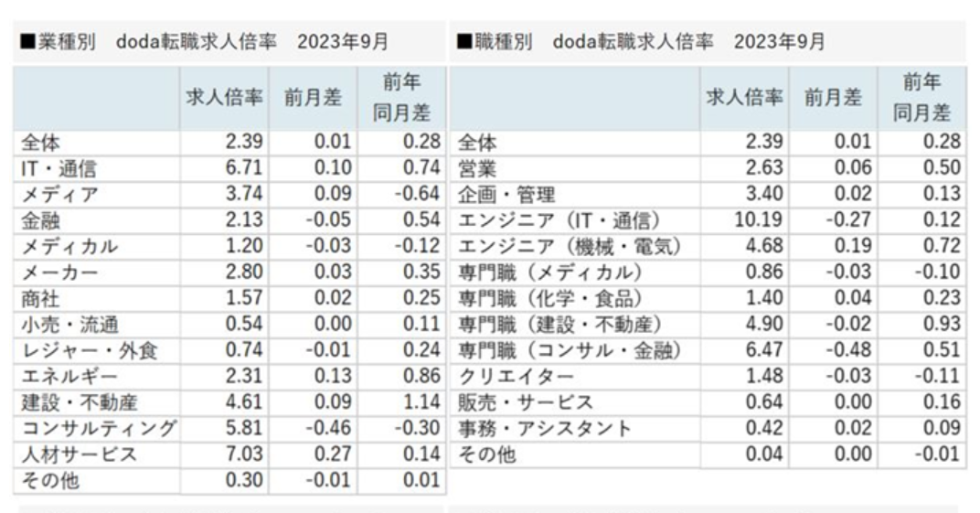Click the '建設・不動産' industry row label

[80, 403]
